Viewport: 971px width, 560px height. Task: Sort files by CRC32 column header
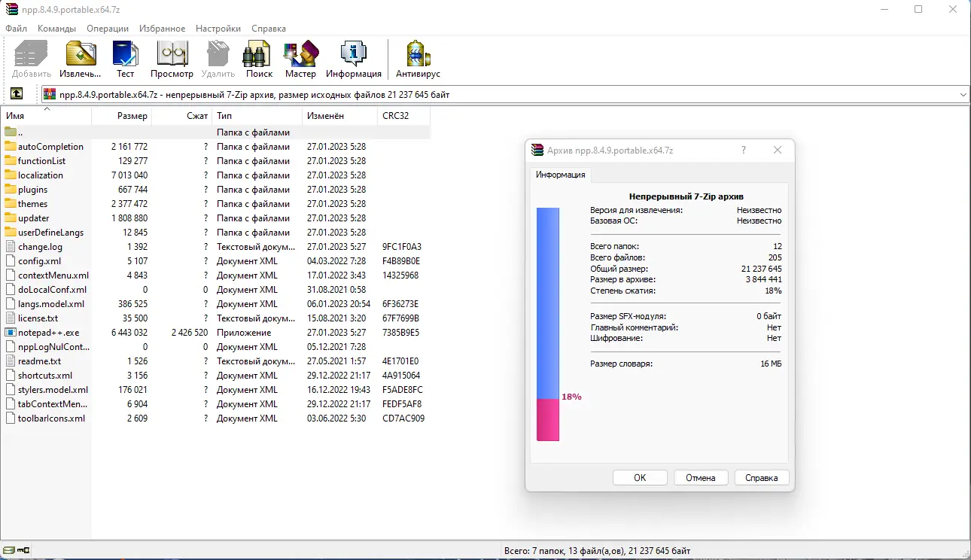(x=404, y=117)
